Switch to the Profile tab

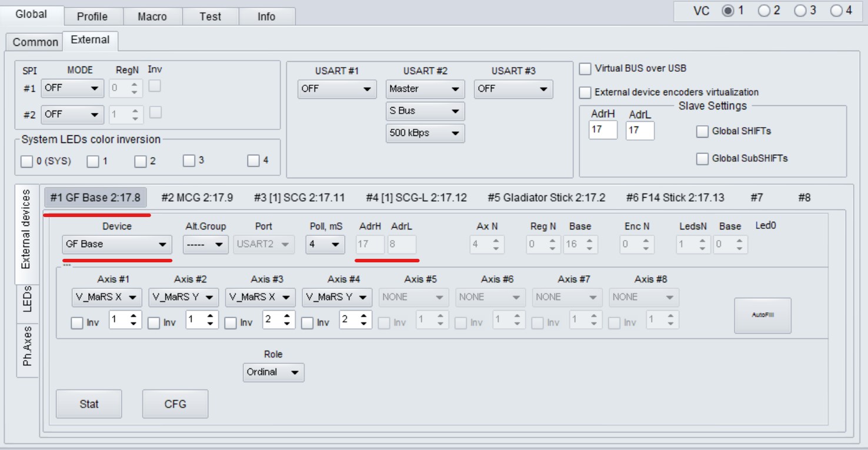tap(92, 16)
